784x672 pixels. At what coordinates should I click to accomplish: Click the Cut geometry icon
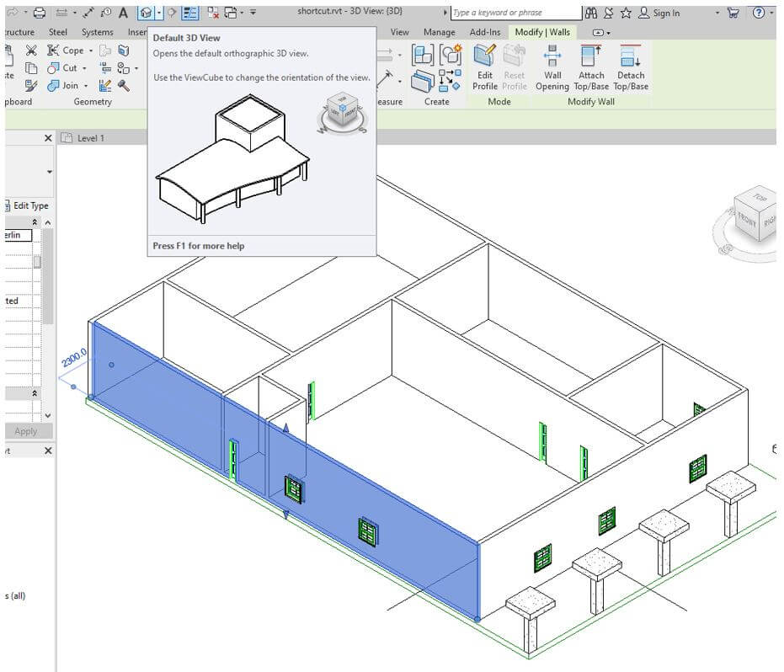[x=65, y=67]
